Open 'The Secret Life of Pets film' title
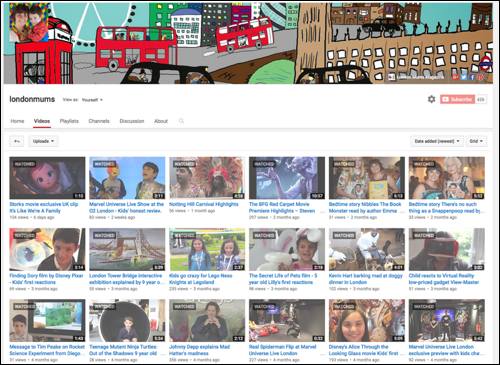500x365 pixels. 283,279
